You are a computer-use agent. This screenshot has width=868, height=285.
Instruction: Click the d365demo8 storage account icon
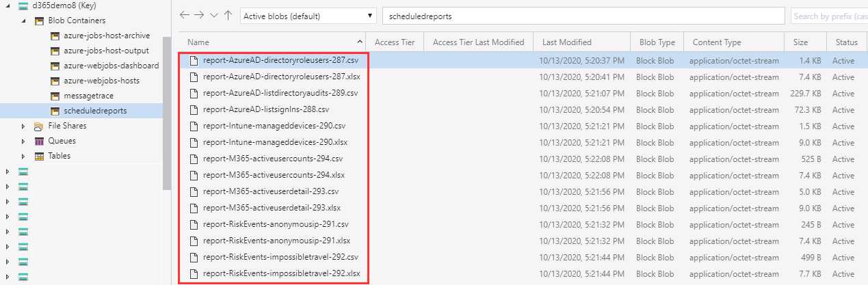point(24,6)
